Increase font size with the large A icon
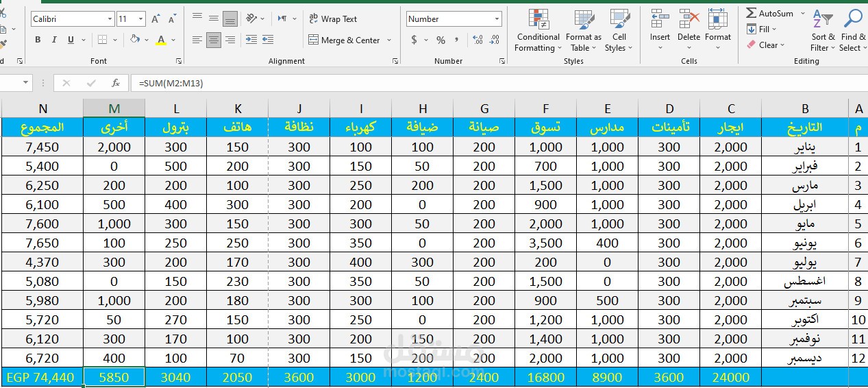 (156, 19)
